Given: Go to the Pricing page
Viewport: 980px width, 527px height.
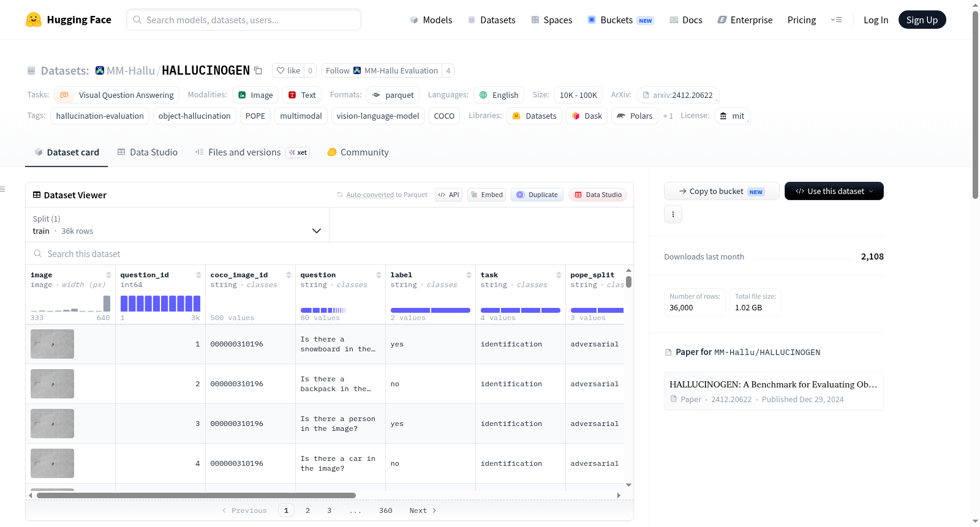Looking at the screenshot, I should 802,20.
